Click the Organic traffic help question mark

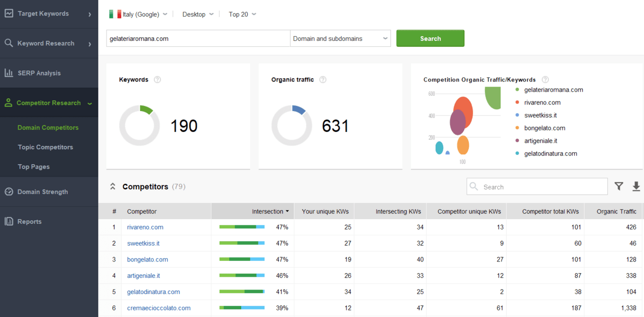[323, 80]
